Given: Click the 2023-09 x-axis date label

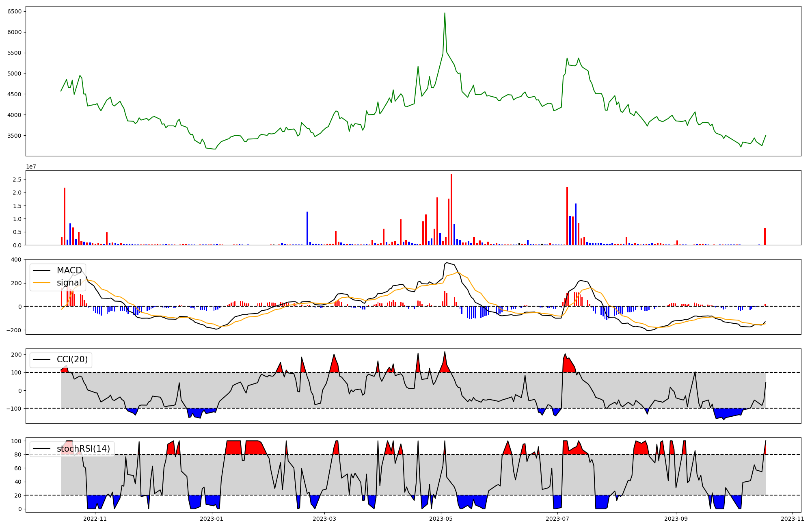Looking at the screenshot, I should pos(676,519).
